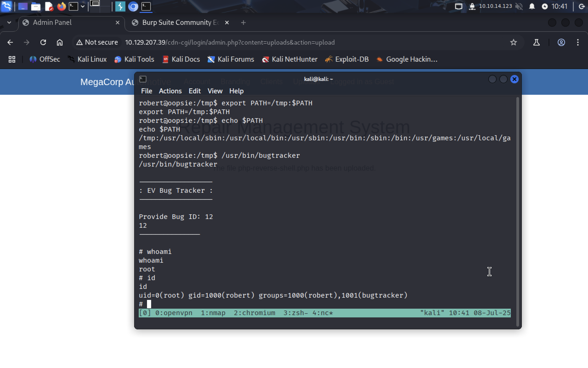Click the uid=0(root) output line
Screen dimensions: 588x368
(x=273, y=296)
